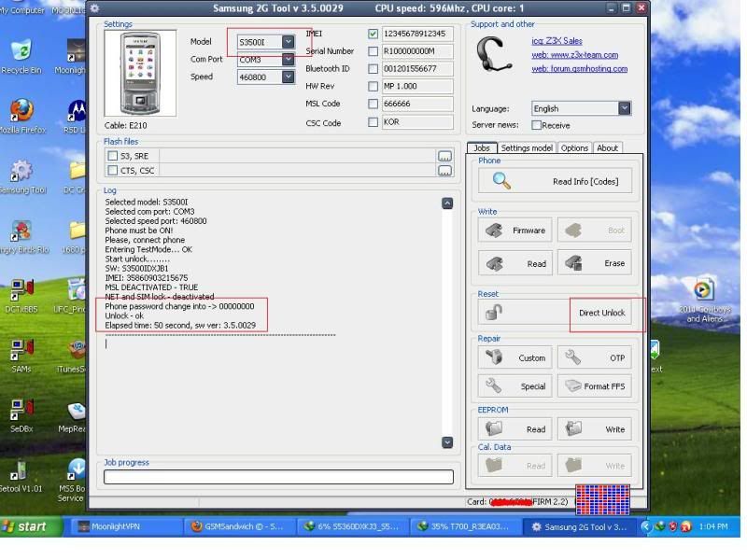Click the log line "Unlock - ok"
The image size is (747, 560).
pyautogui.click(x=124, y=315)
